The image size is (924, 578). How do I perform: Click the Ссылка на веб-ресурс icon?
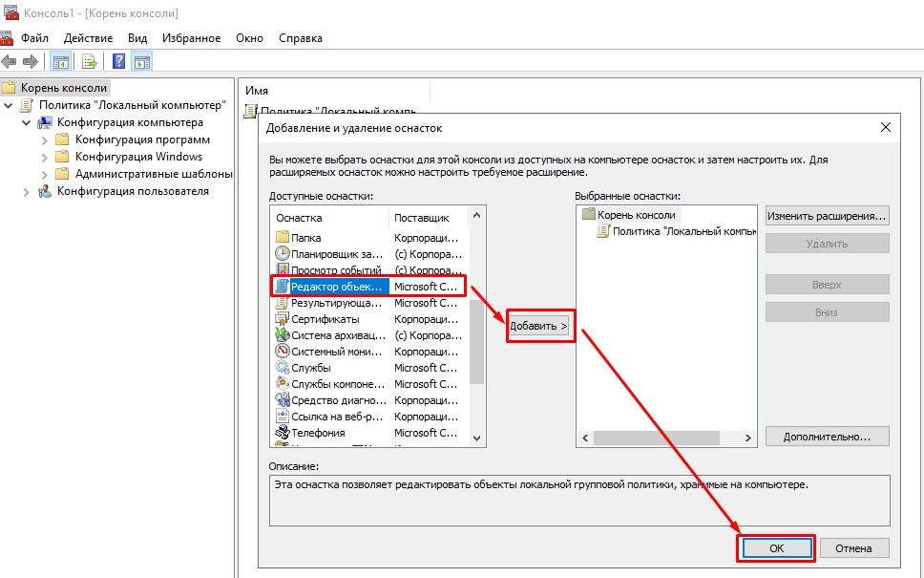coord(283,417)
